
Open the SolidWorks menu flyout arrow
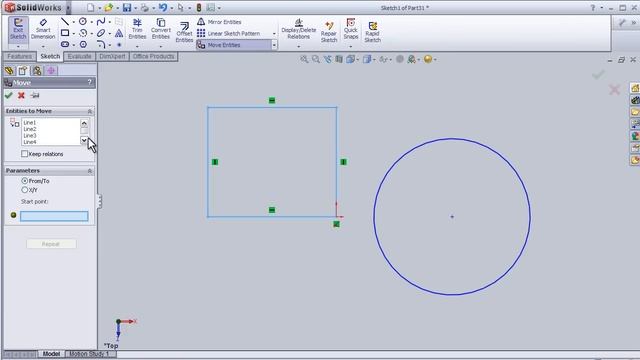point(68,7)
